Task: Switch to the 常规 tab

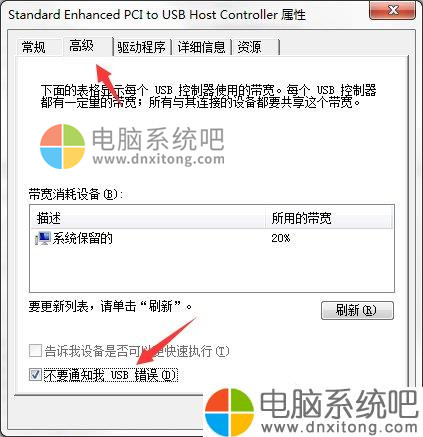Action: click(33, 47)
